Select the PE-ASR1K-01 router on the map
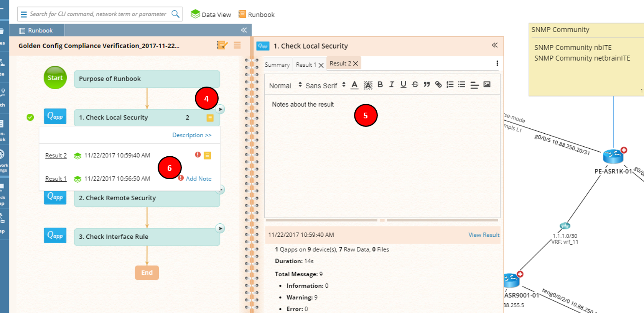Image resolution: width=644 pixels, height=313 pixels. click(613, 156)
